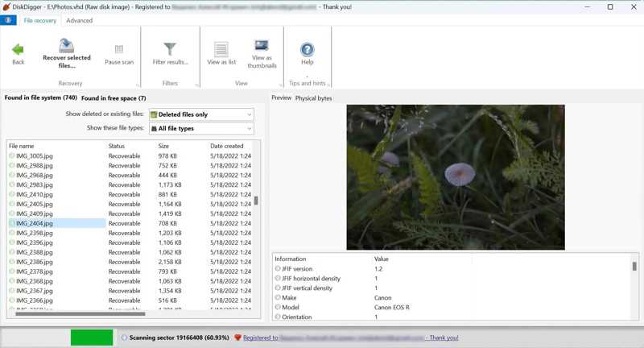644x348 pixels.
Task: Sort files by the Size column header
Action: coord(164,146)
